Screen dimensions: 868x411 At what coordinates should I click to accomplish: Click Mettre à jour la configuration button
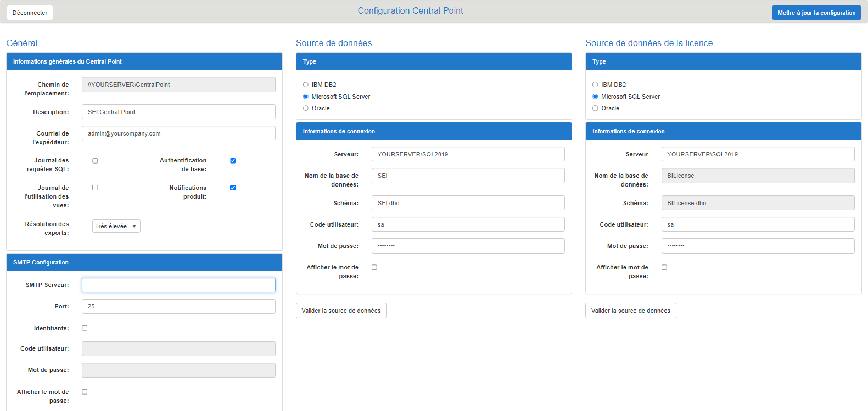816,13
